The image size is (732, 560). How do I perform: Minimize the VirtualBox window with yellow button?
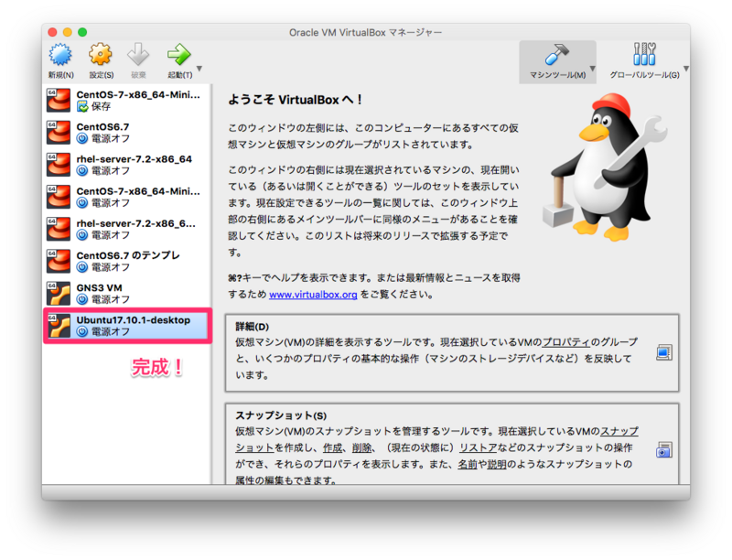[x=67, y=32]
